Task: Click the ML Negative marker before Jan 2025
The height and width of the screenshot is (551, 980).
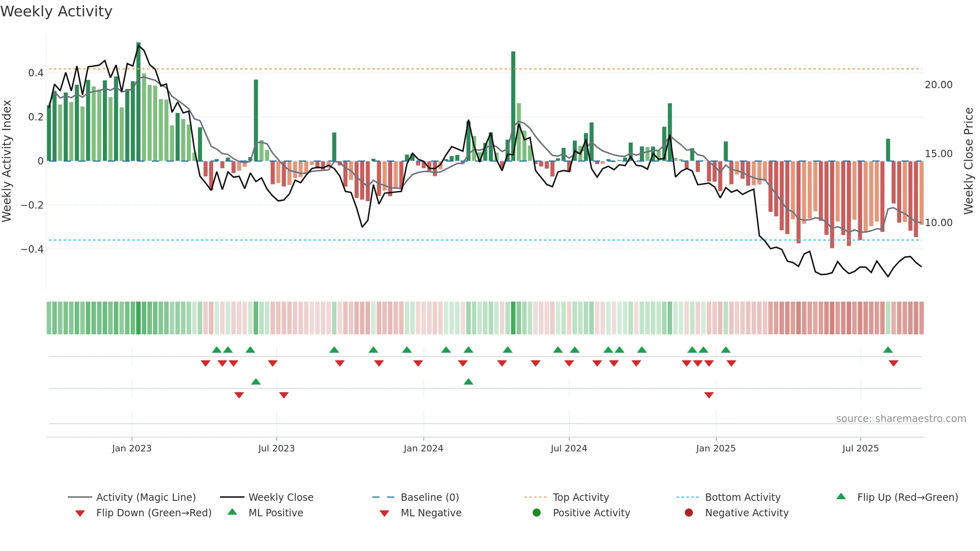Action: 709,395
